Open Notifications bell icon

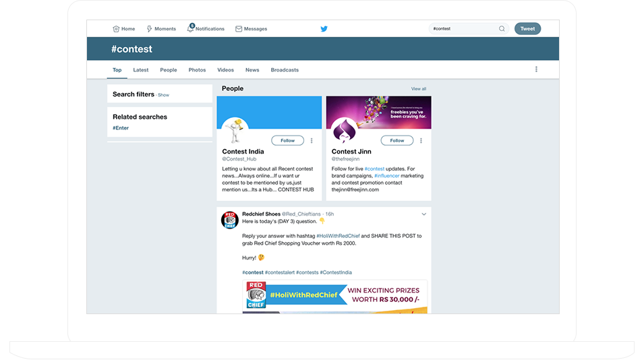tap(190, 28)
